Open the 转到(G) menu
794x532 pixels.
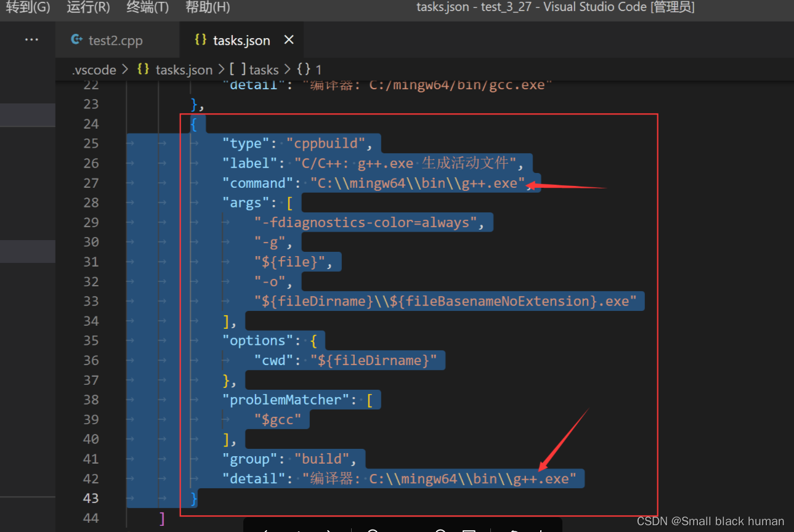pos(28,7)
